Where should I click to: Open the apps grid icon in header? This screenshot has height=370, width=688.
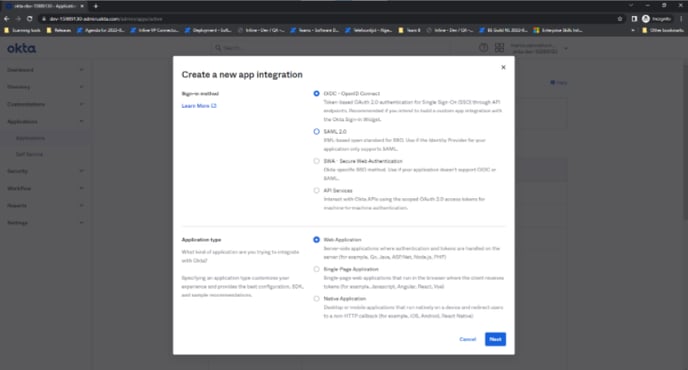click(x=499, y=48)
